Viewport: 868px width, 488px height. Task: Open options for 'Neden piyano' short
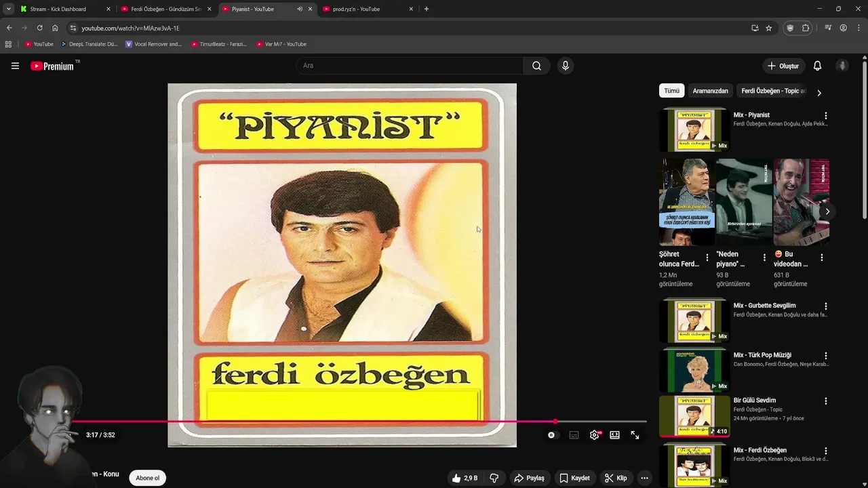tap(764, 258)
